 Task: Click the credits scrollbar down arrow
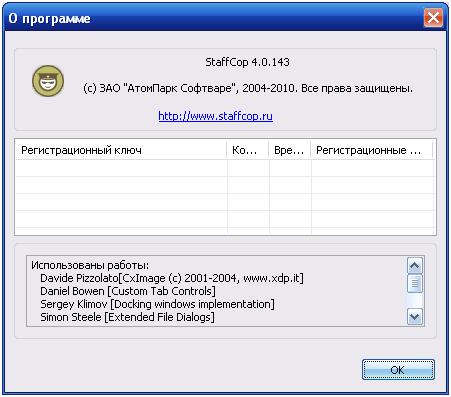(415, 317)
